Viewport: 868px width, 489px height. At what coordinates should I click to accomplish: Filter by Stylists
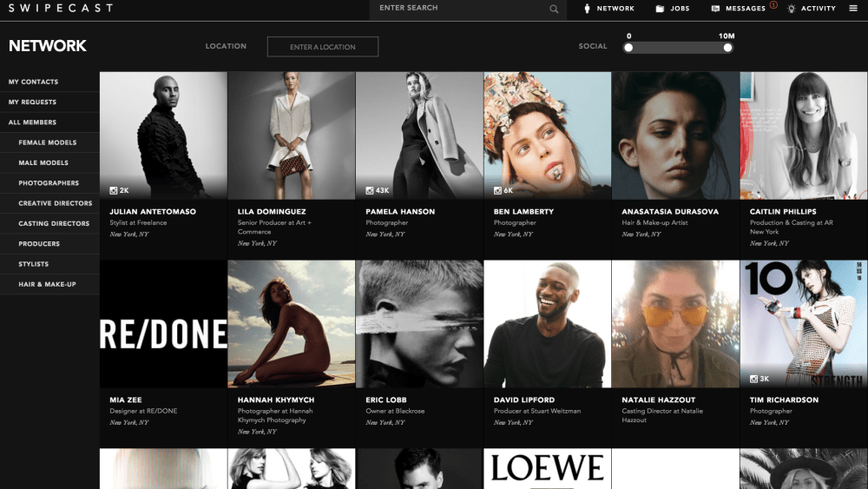33,264
